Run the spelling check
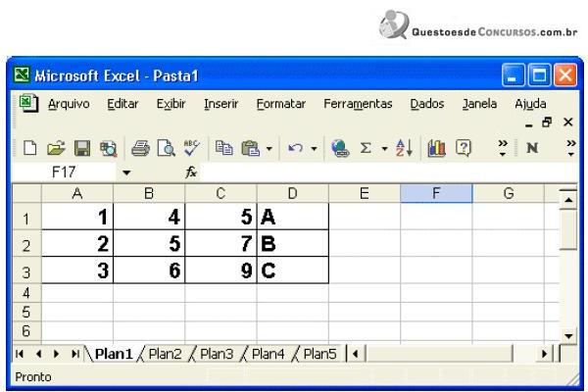 [x=192, y=148]
